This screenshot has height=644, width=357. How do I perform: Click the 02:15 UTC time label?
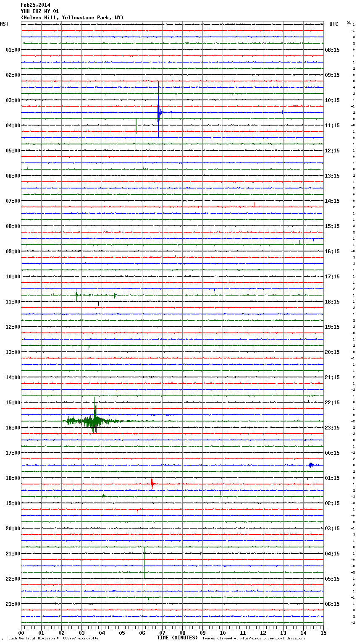332,503
